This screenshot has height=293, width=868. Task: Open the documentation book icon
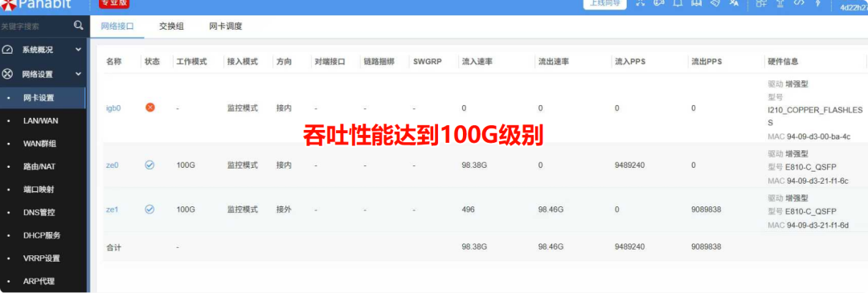696,3
